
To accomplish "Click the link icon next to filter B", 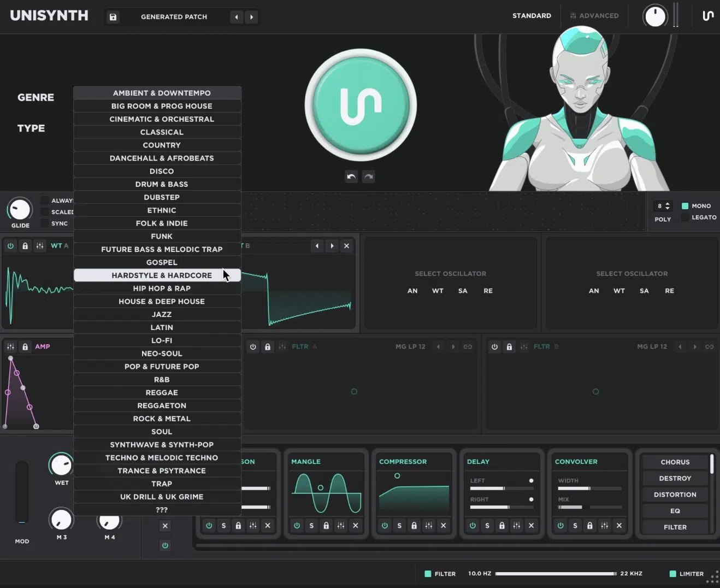I will tap(709, 346).
